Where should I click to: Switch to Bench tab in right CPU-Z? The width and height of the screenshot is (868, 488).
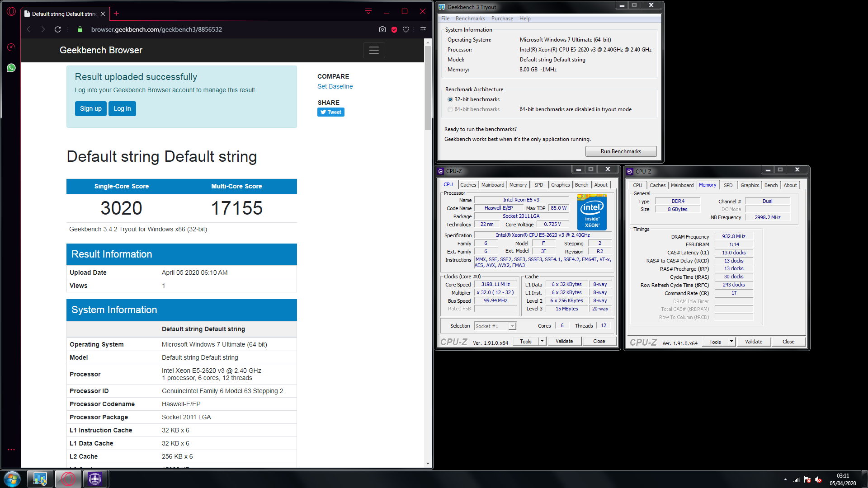771,185
